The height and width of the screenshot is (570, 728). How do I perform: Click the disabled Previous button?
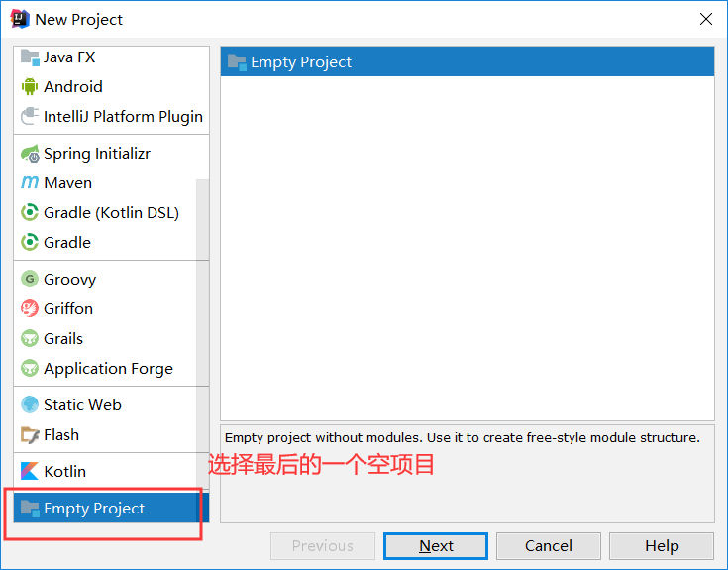pyautogui.click(x=323, y=546)
